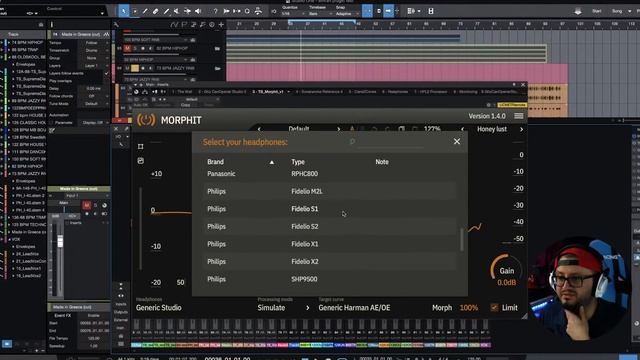Click the gear icon in plugin window header
Screen dimensions: 640x360
tap(489, 105)
